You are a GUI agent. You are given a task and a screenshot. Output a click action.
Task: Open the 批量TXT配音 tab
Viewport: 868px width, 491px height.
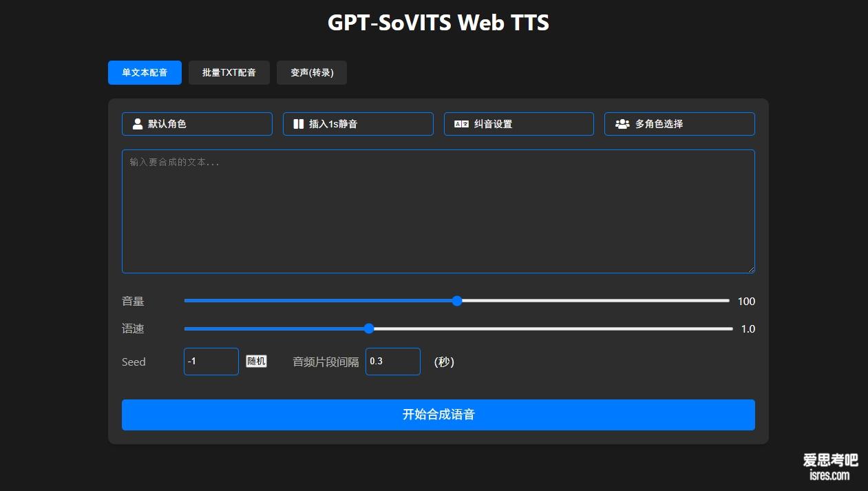pos(229,72)
